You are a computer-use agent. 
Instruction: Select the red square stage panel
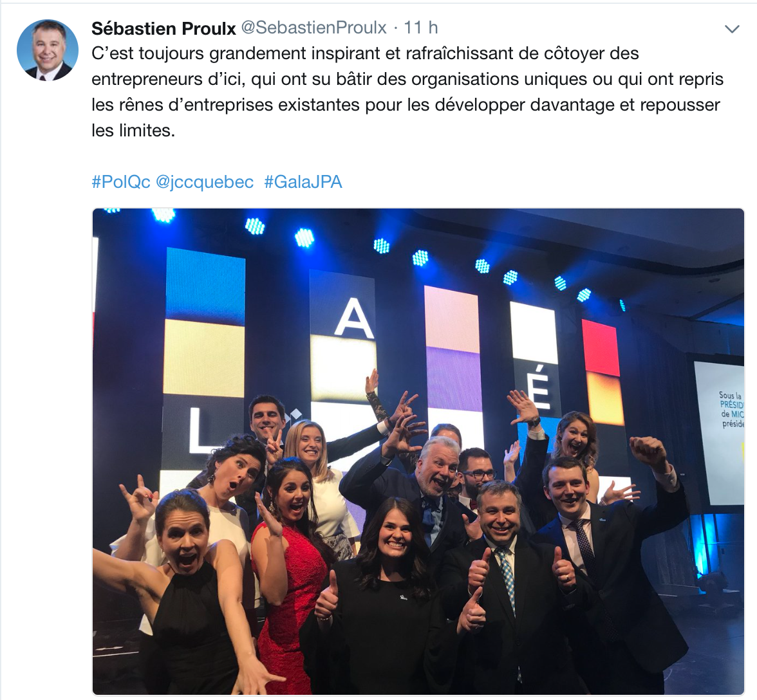pos(600,347)
